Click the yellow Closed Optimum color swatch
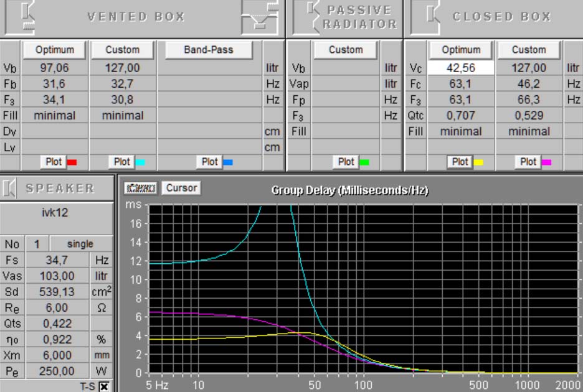The height and width of the screenshot is (392, 583). click(478, 162)
